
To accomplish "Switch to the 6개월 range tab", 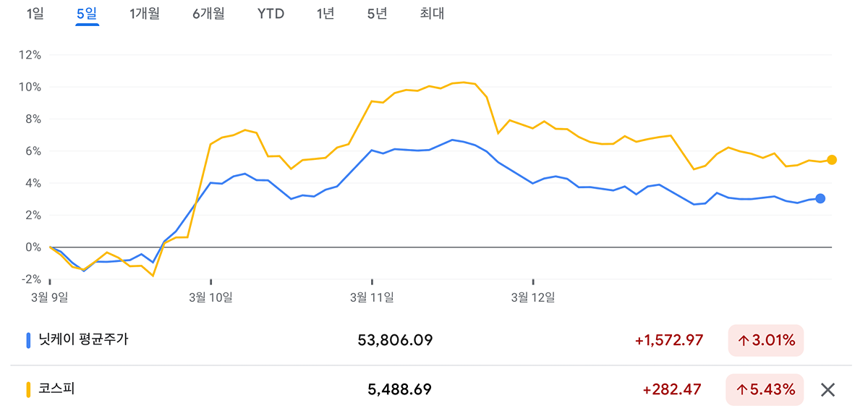I will tap(208, 14).
